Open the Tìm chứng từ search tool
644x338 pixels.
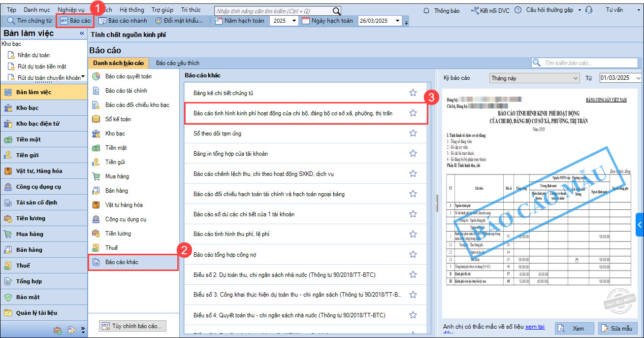click(x=30, y=21)
